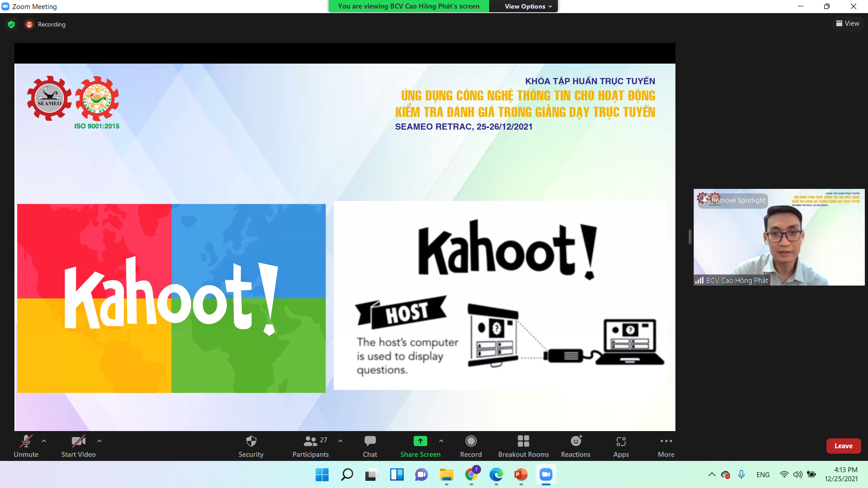The height and width of the screenshot is (488, 868).
Task: Open the Security shield menu
Action: pos(251,446)
